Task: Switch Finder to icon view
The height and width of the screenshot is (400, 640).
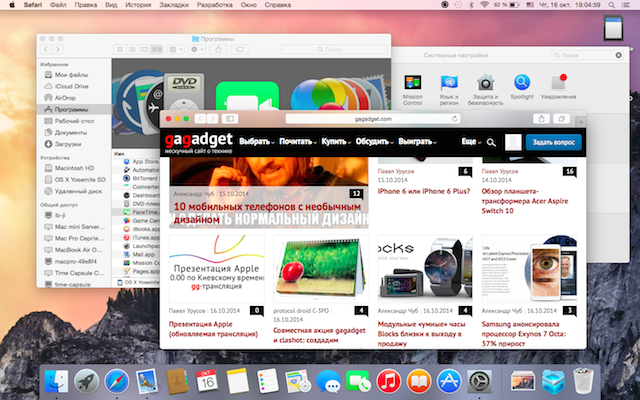Action: (x=120, y=49)
